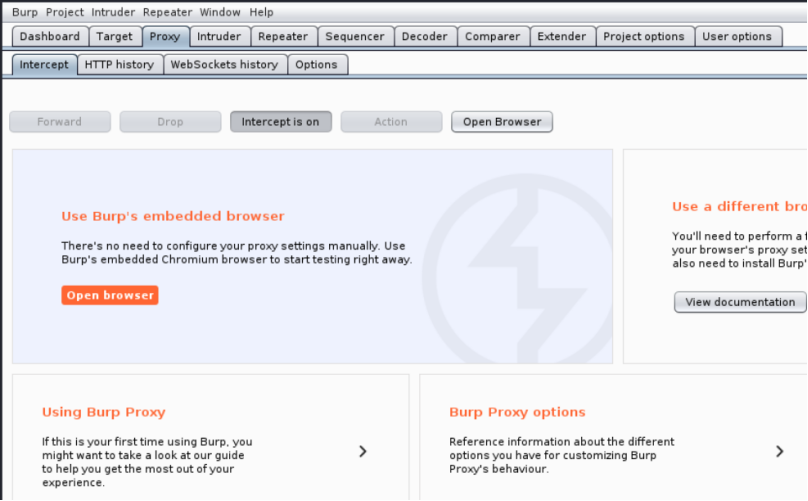This screenshot has width=808, height=501.
Task: Click the Use a different browser heading
Action: pos(739,207)
